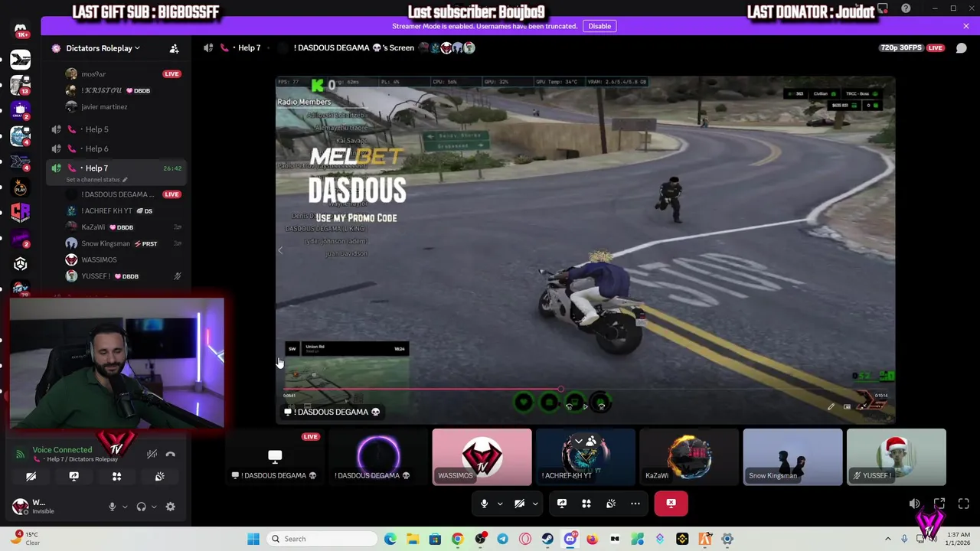Screen dimensions: 980x551
Task: Turn on camera in call control bar
Action: 519,503
